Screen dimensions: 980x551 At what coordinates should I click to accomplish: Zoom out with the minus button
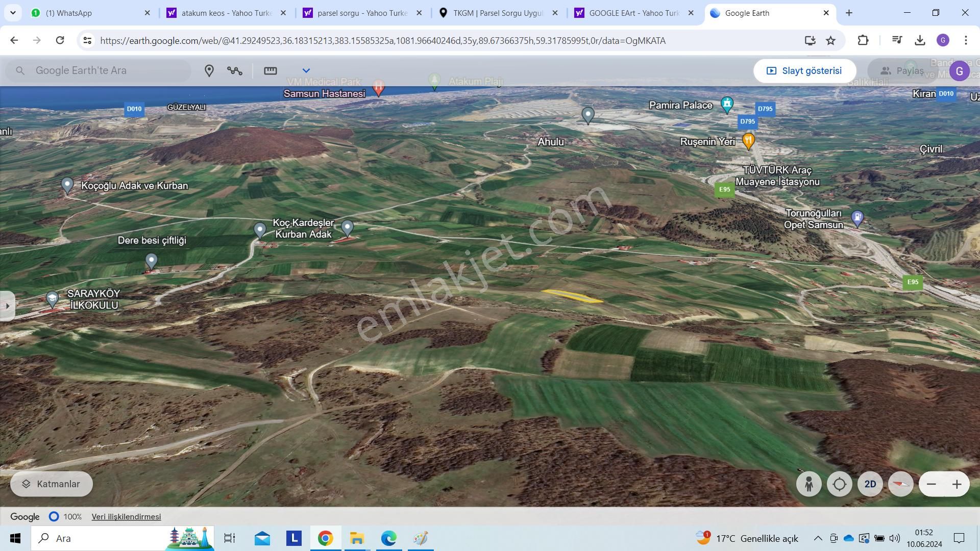click(x=932, y=484)
